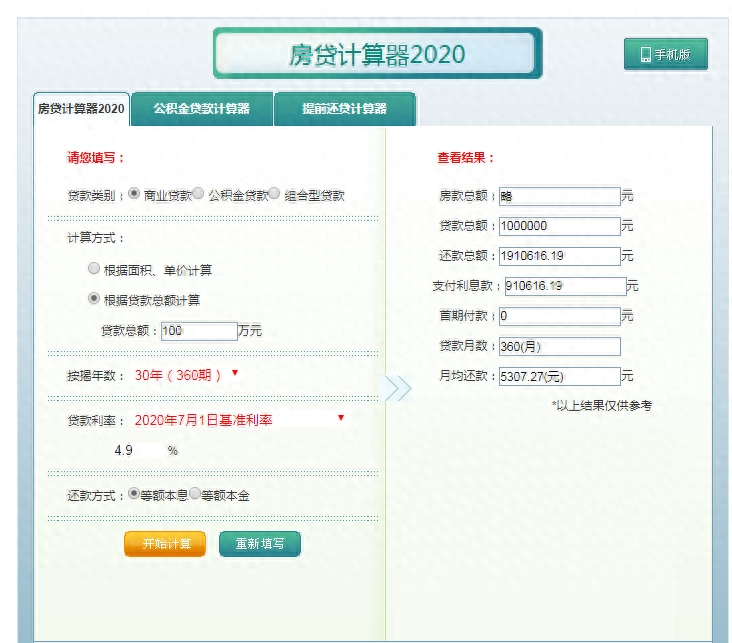This screenshot has height=643, width=732.
Task: Click the *以上结果仅供参考 note
Action: tap(602, 406)
